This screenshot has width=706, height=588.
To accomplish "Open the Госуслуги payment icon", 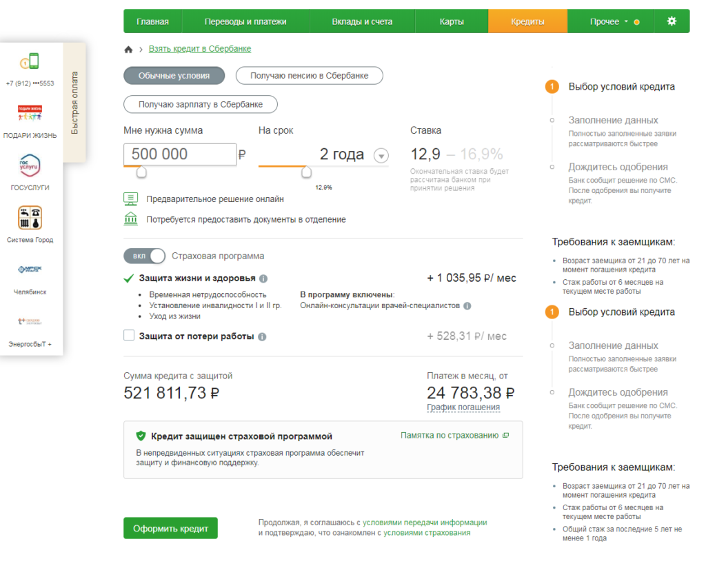I will 30,166.
